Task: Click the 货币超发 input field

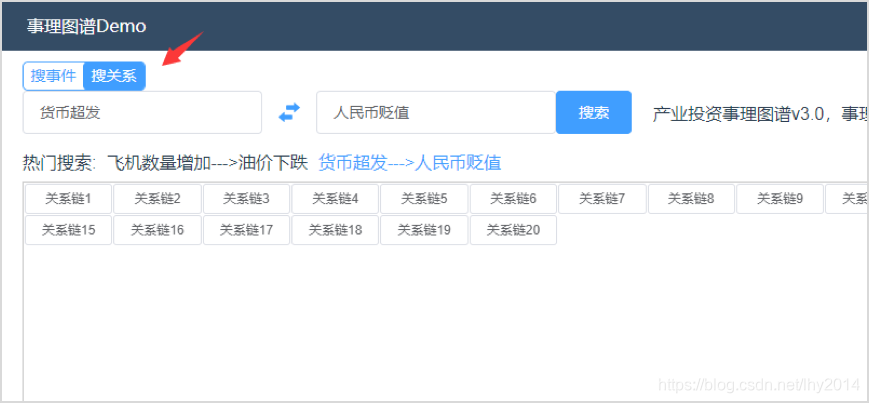Action: coord(142,113)
